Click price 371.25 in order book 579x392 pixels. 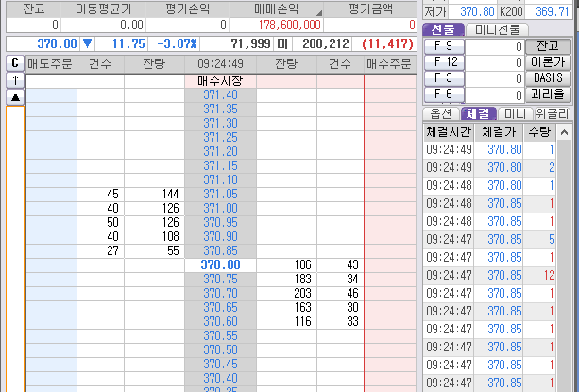(220, 138)
